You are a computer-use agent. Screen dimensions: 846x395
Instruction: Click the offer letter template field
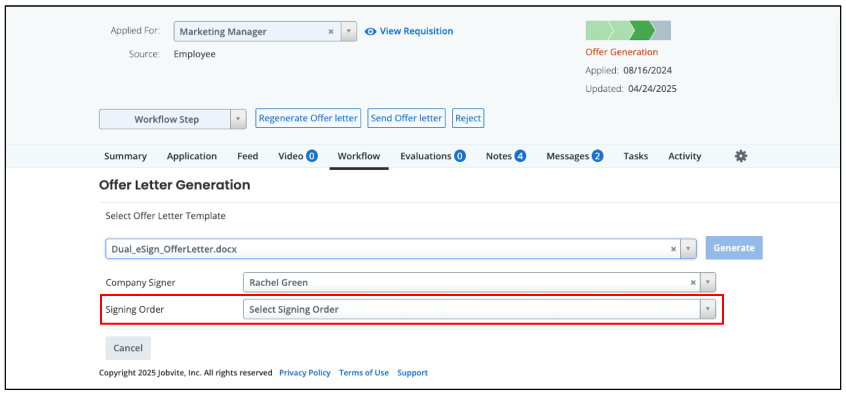click(401, 249)
